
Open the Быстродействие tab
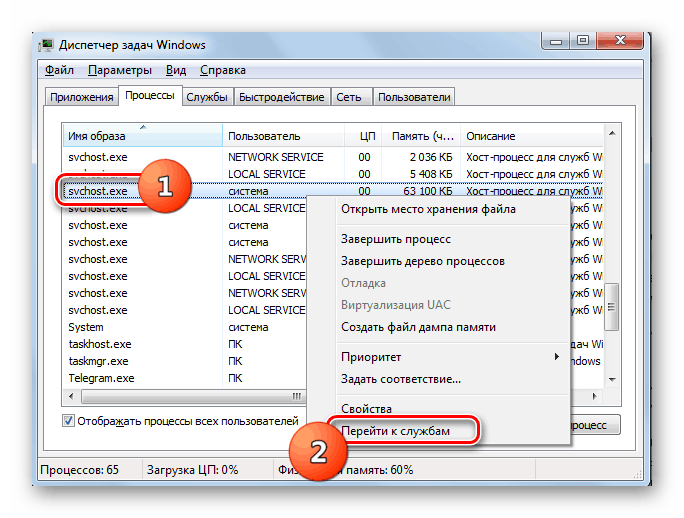point(281,97)
